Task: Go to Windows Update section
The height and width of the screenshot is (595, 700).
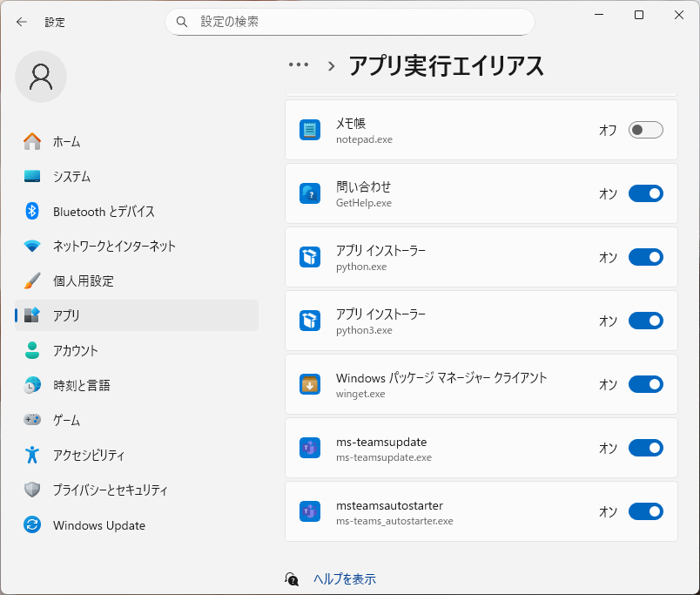Action: (x=98, y=525)
